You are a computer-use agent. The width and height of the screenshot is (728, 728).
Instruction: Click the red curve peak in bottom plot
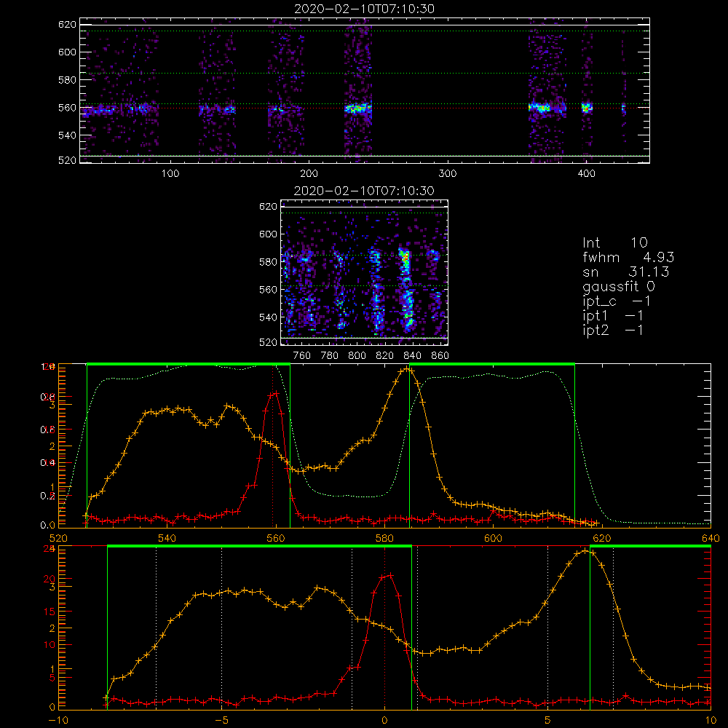[x=390, y=575]
